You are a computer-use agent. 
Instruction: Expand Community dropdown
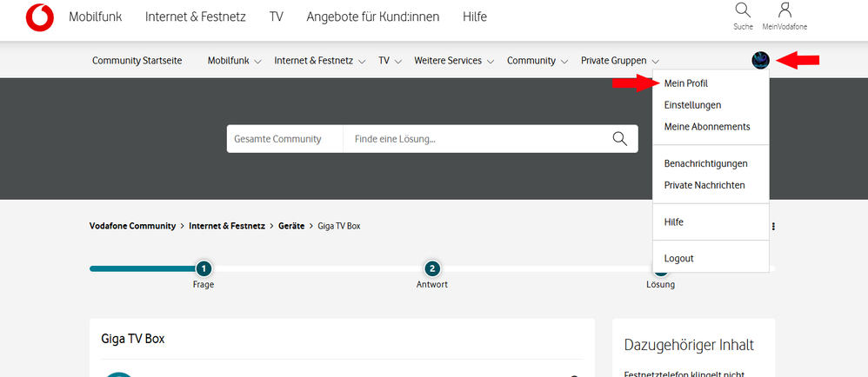(x=537, y=61)
